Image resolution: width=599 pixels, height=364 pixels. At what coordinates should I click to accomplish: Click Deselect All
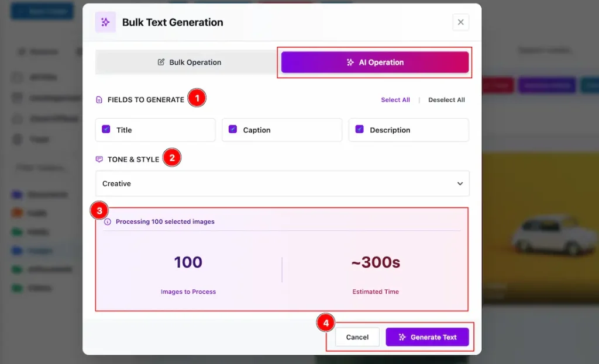click(446, 99)
